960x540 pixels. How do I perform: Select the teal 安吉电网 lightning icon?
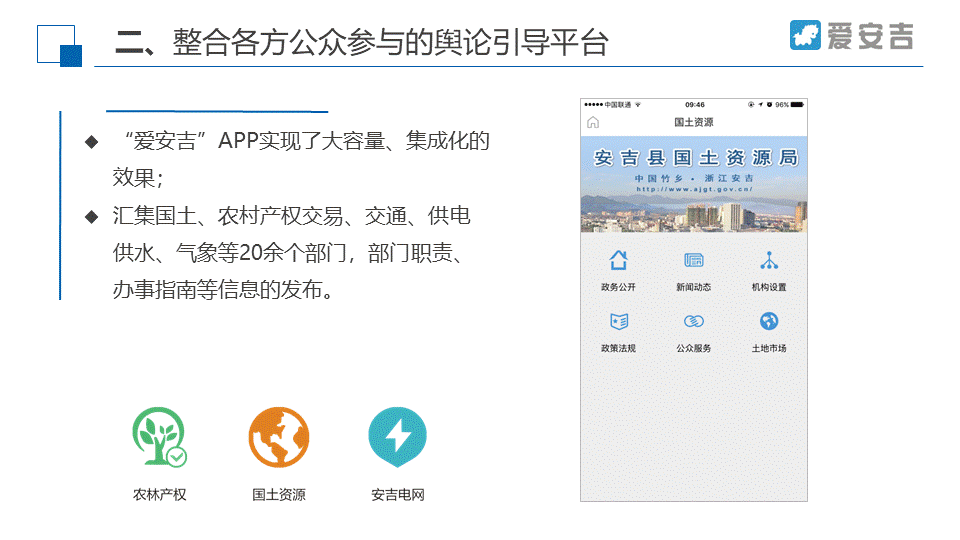tap(397, 437)
